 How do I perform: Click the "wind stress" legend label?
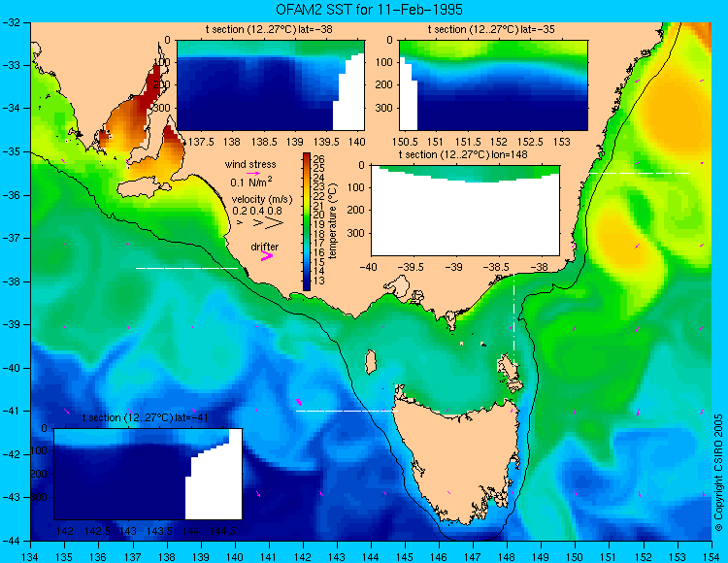tap(250, 164)
